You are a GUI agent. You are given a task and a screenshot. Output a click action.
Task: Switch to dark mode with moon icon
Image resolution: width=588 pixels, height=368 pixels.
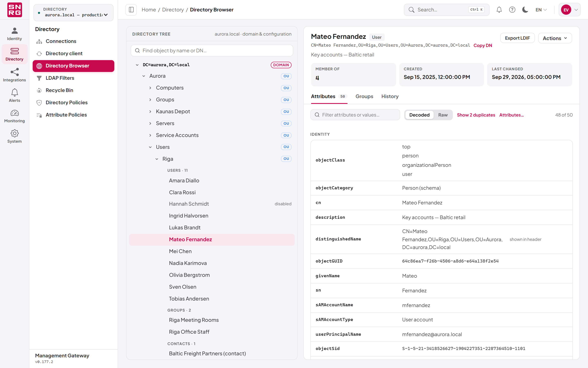[x=525, y=10]
